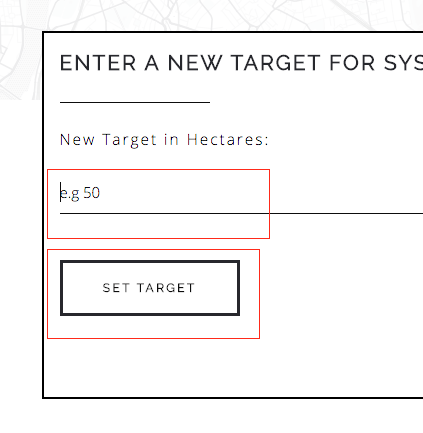Image resolution: width=423 pixels, height=433 pixels.
Task: Click the word 'NEW' in dialog title
Action: [195, 63]
